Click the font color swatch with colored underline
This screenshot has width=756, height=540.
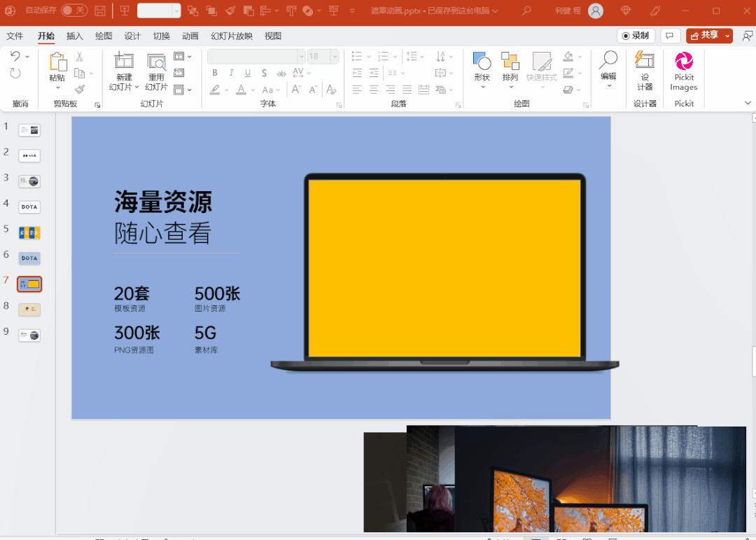[241, 90]
